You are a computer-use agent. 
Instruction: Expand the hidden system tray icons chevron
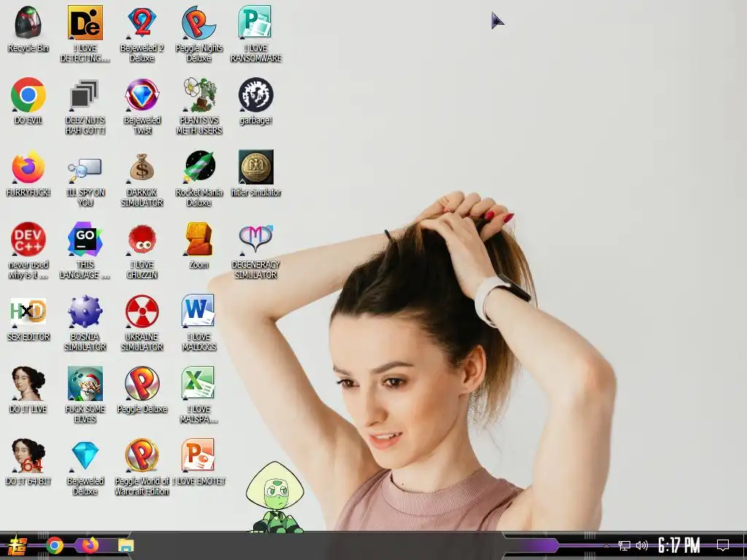click(x=606, y=546)
